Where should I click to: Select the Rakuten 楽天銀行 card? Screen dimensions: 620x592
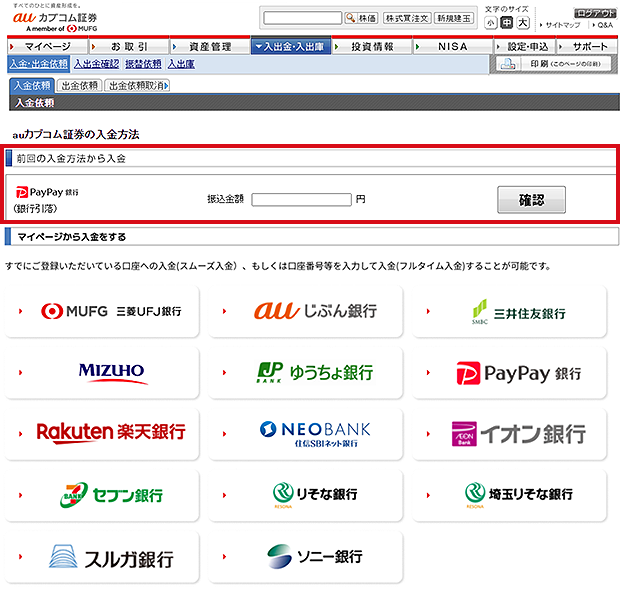pyautogui.click(x=102, y=434)
